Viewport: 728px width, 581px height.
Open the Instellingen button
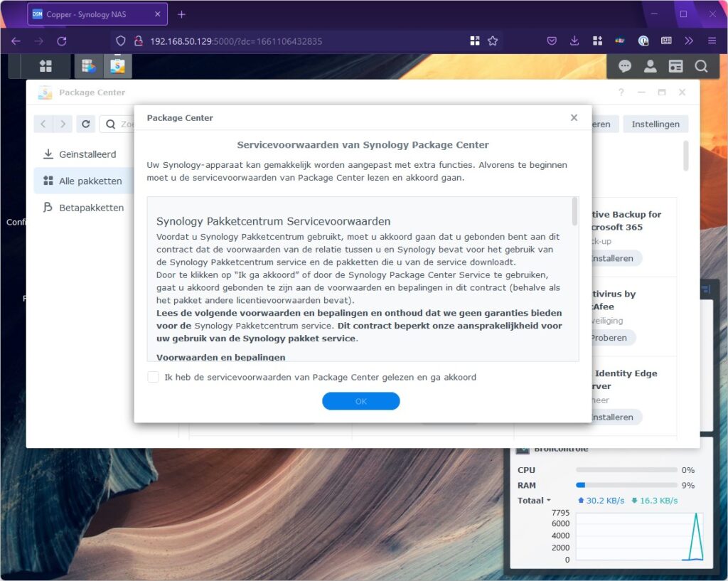655,124
